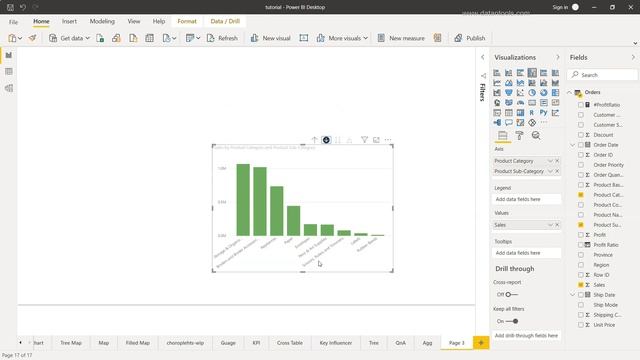Screen dimensions: 640x360
Task: Expand the Filters pane arrow
Action: point(482,57)
